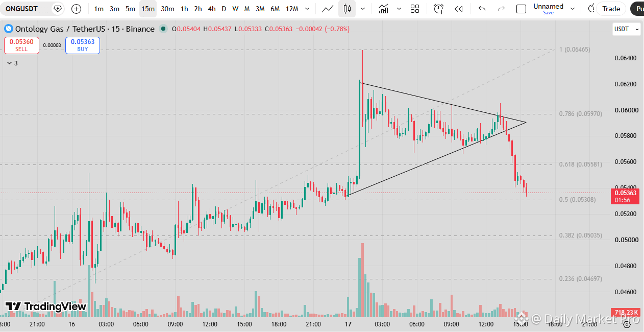The width and height of the screenshot is (644, 332).
Task: Click the tallest volume bar near 17
Action: pos(362,279)
